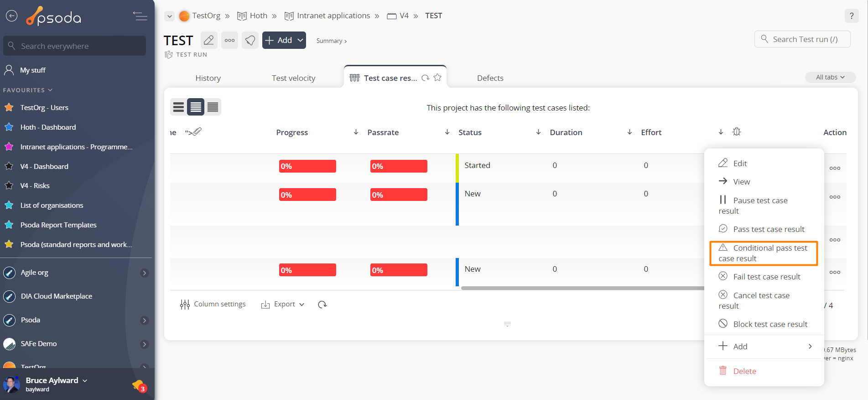Open Hoth - Dashboard favourite
The width and height of the screenshot is (868, 400).
point(48,127)
